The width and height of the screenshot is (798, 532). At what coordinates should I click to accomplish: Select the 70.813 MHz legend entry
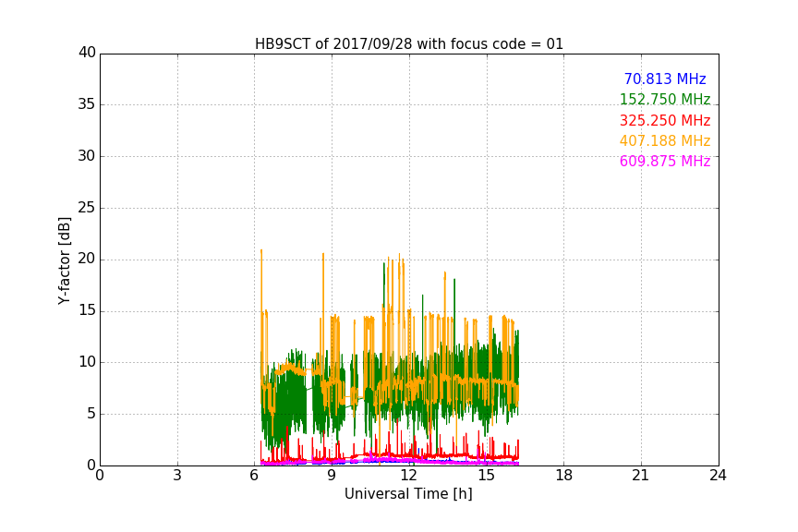point(665,79)
